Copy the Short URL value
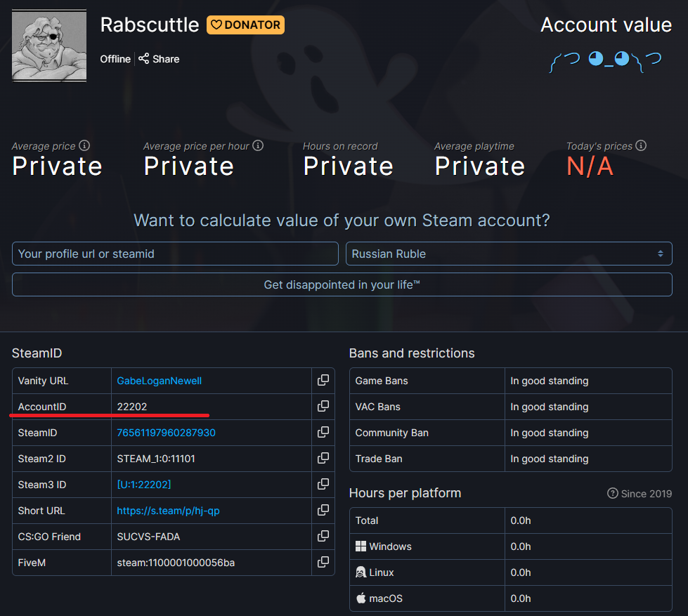Screen dimensions: 688x616 pos(323,510)
